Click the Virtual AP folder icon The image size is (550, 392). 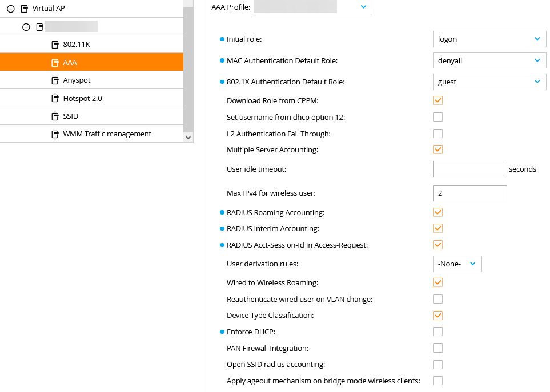tap(24, 9)
